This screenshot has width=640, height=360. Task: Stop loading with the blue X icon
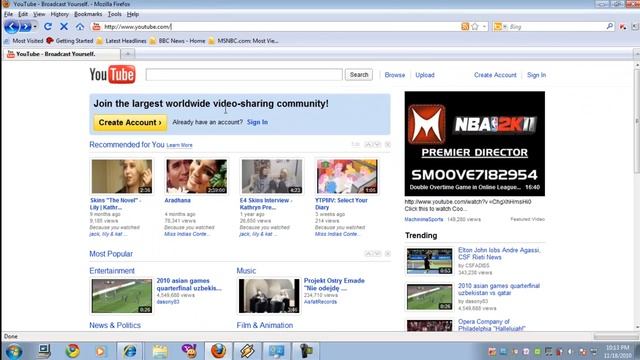(x=64, y=27)
